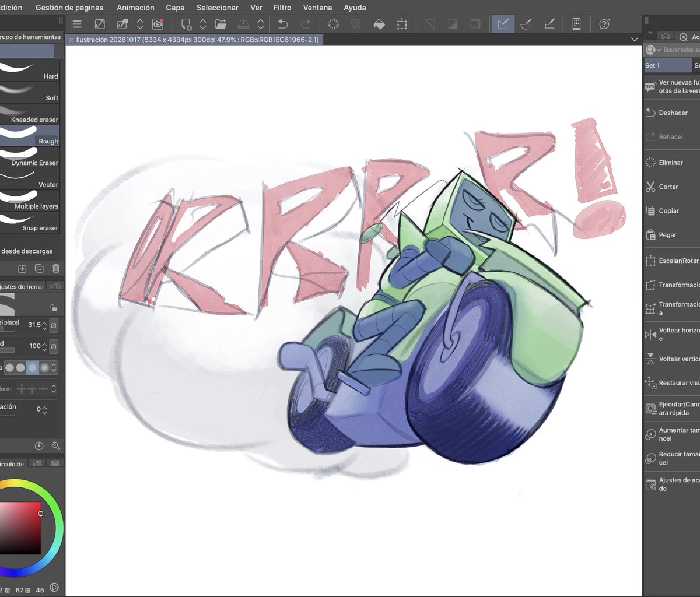
Task: Toggle snap to ruler in the command bar
Action: tap(503, 24)
